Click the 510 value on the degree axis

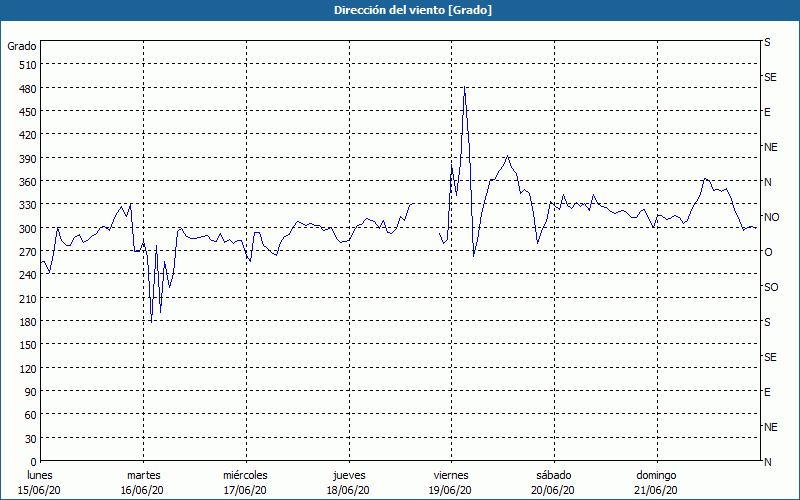click(x=28, y=65)
